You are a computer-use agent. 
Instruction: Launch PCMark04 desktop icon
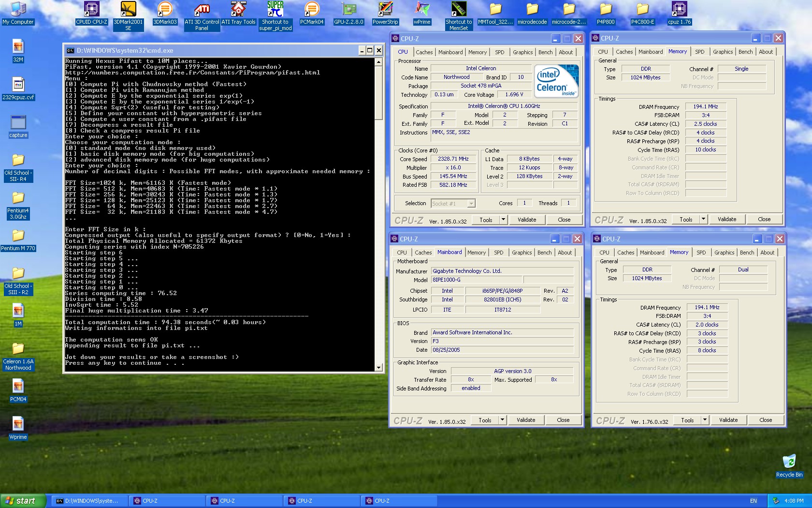[x=312, y=14]
